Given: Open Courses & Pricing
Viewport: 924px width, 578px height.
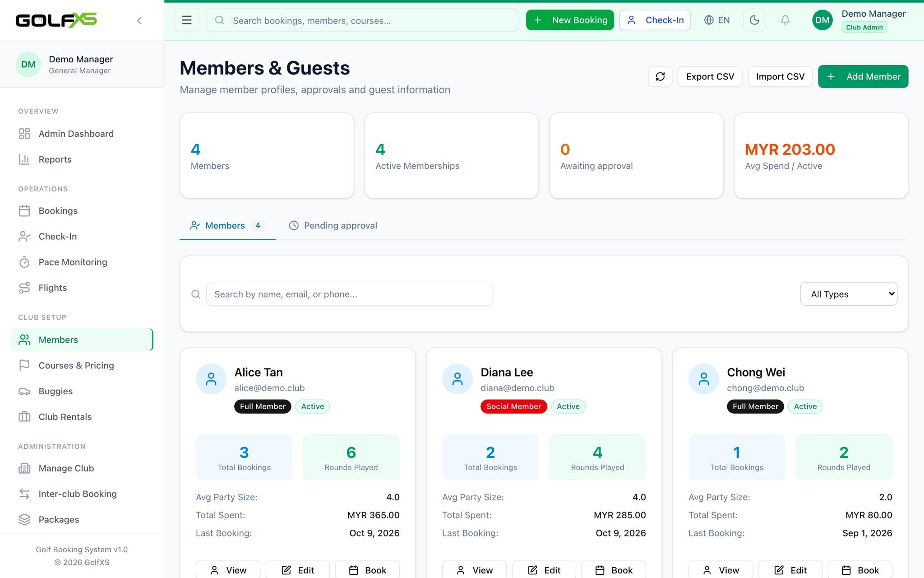Looking at the screenshot, I should pos(82,365).
